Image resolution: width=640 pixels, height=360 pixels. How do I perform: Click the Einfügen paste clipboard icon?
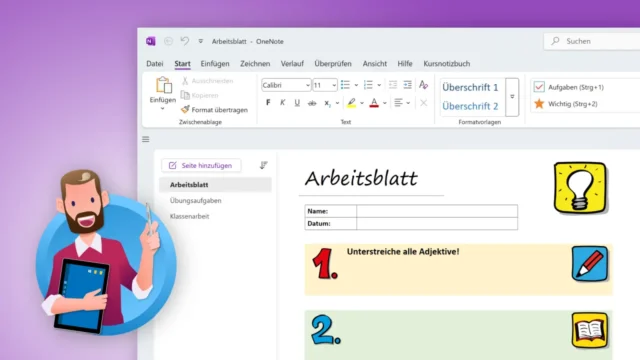pos(163,85)
